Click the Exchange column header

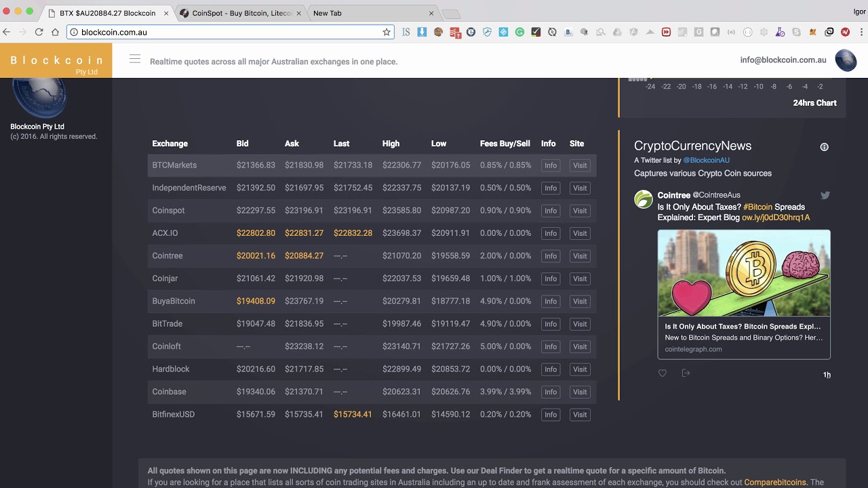(170, 144)
